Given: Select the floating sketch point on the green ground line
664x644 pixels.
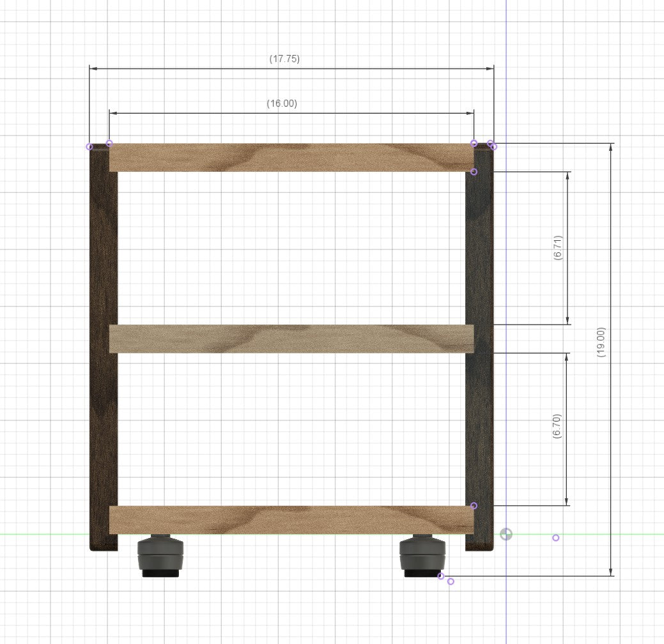Looking at the screenshot, I should pyautogui.click(x=555, y=537).
